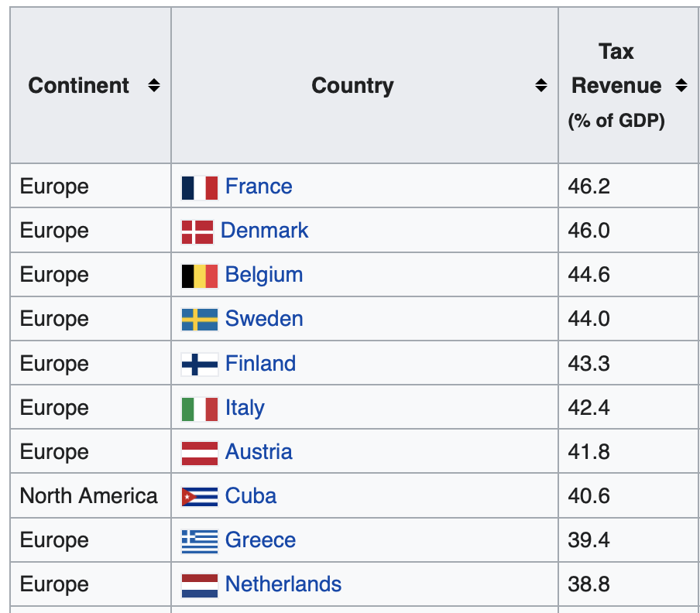Click the Netherlands flag icon

coord(200,584)
